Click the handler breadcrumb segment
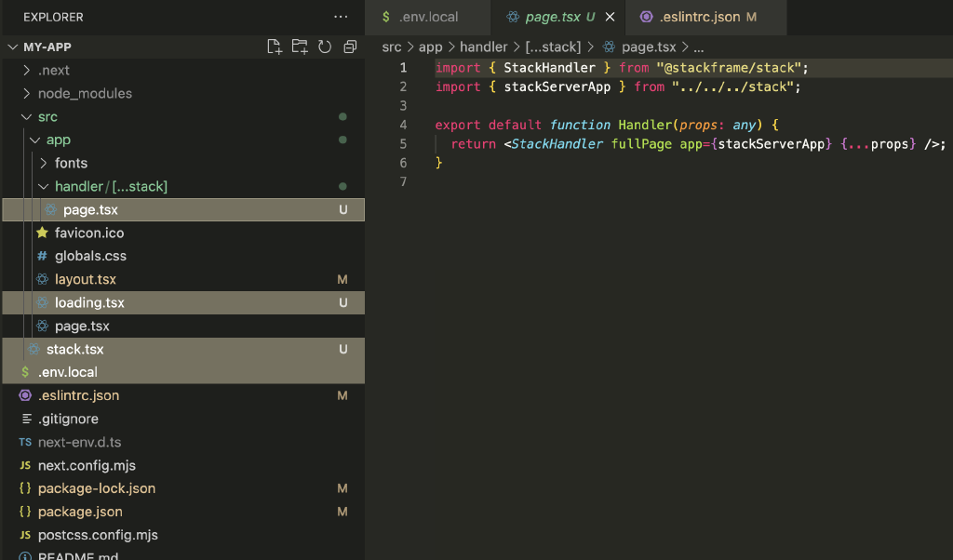 (483, 47)
